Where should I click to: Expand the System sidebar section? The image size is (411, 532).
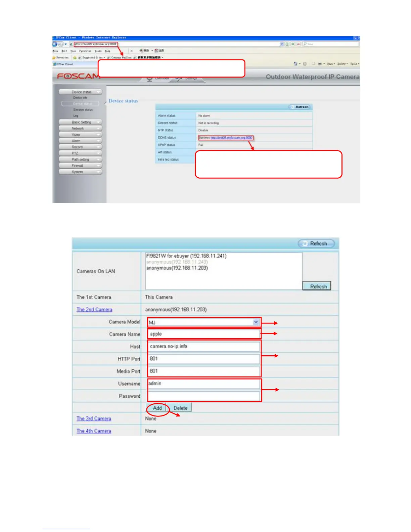tap(81, 172)
